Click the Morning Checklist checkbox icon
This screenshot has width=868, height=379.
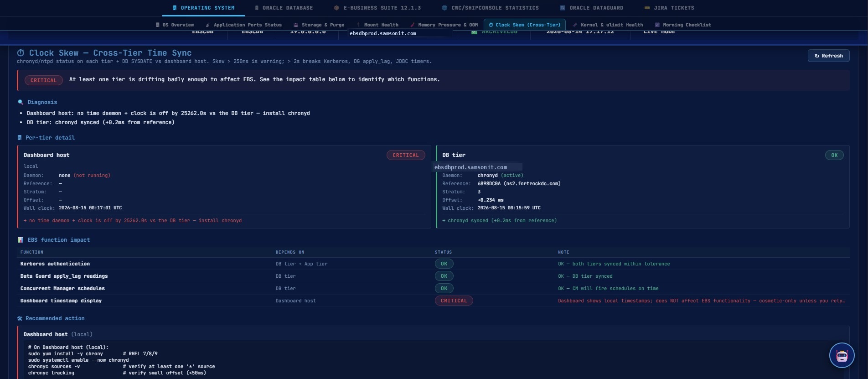pos(657,25)
